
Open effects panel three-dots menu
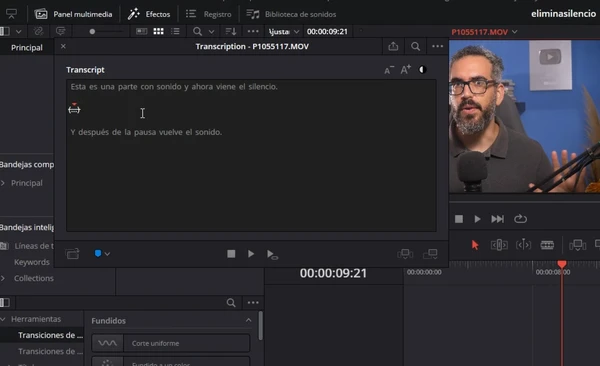click(253, 302)
